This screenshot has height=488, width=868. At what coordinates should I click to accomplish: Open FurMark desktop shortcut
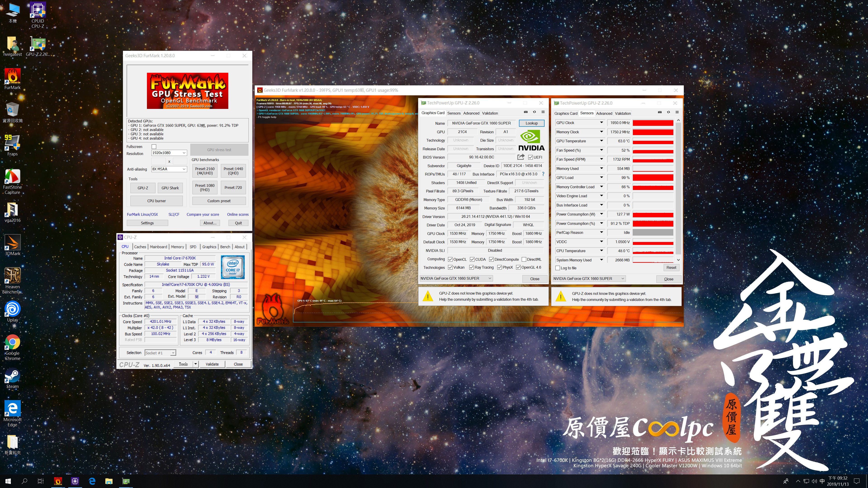click(x=12, y=79)
